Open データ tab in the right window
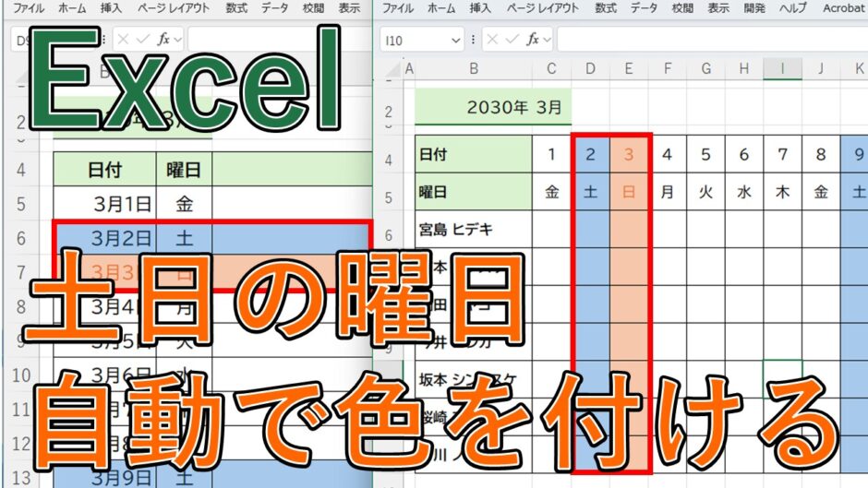Screen dimensions: 868x488 pyautogui.click(x=645, y=8)
